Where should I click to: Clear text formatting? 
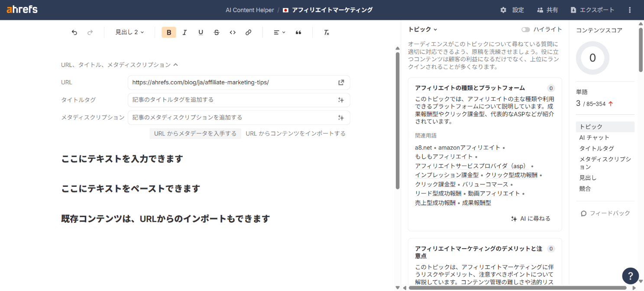pos(327,32)
